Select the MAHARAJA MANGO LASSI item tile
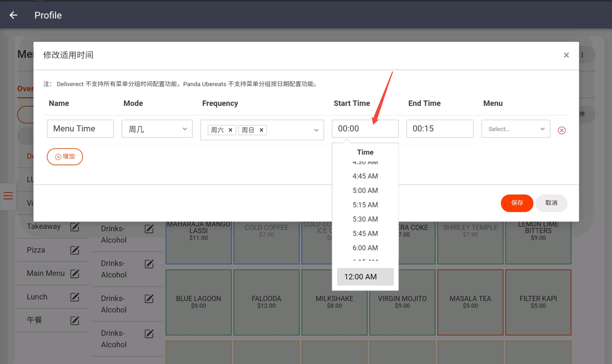The width and height of the screenshot is (612, 364). pos(198,242)
